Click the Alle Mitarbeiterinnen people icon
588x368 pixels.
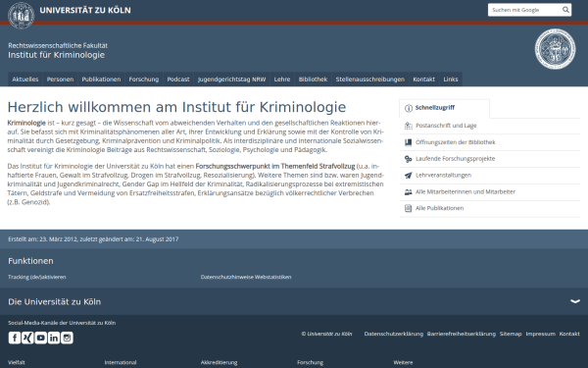[x=409, y=192]
